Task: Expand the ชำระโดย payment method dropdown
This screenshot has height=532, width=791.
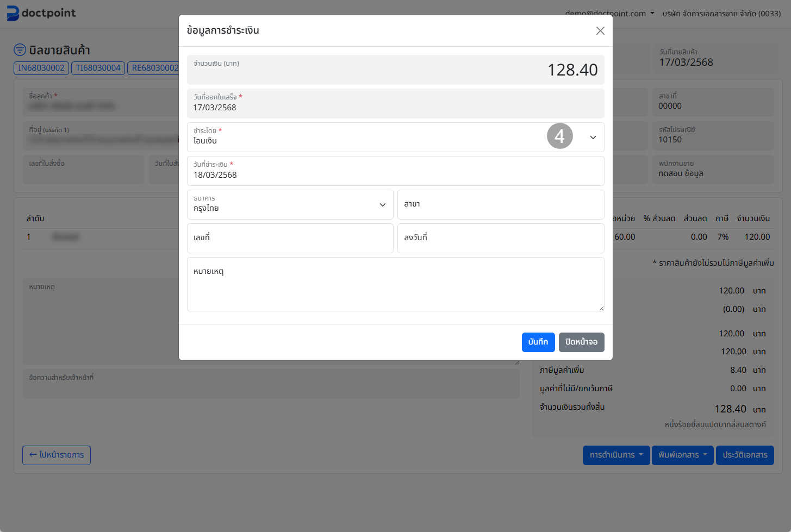Action: pos(593,137)
